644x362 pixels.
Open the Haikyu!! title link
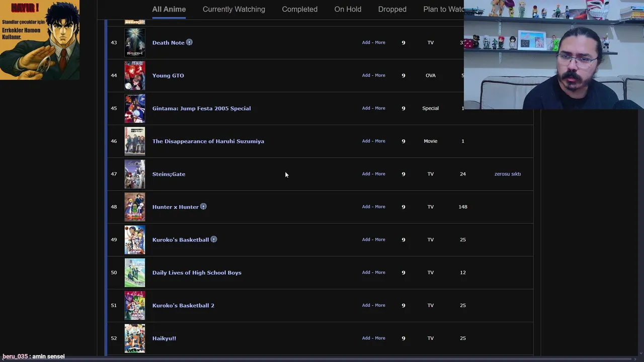coord(164,338)
